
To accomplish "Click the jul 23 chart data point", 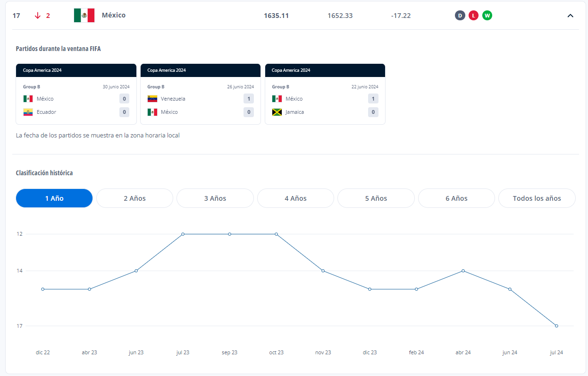I will (183, 234).
